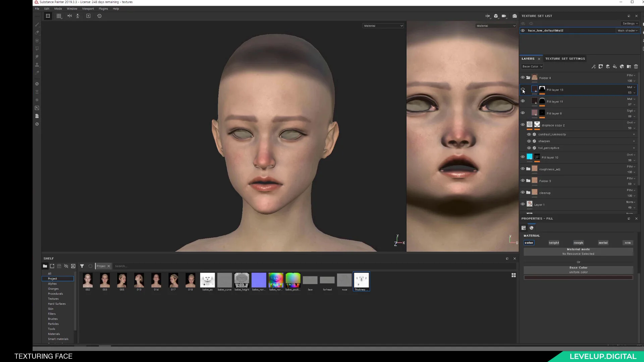Select the bakes_height thumbnail in shelf
The height and width of the screenshot is (362, 644).
241,280
